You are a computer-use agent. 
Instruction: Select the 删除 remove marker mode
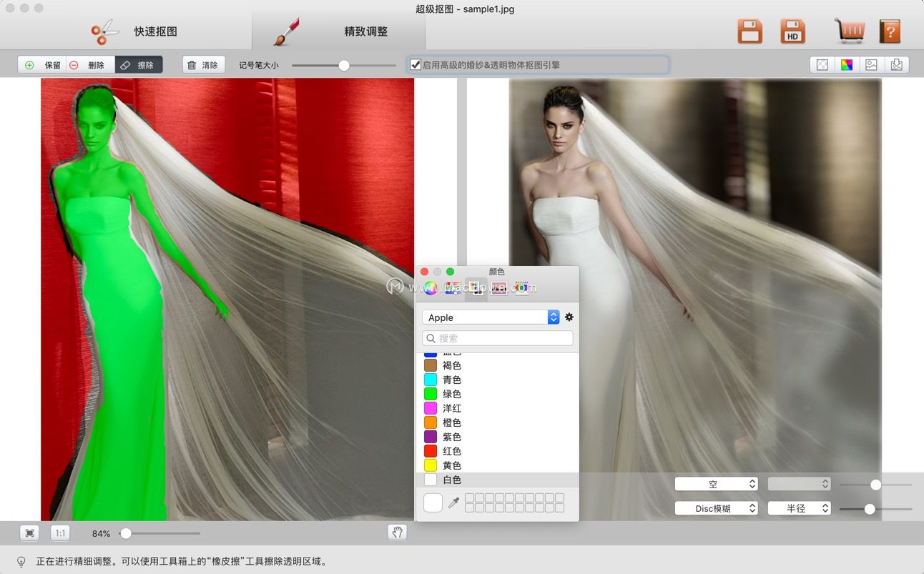90,65
